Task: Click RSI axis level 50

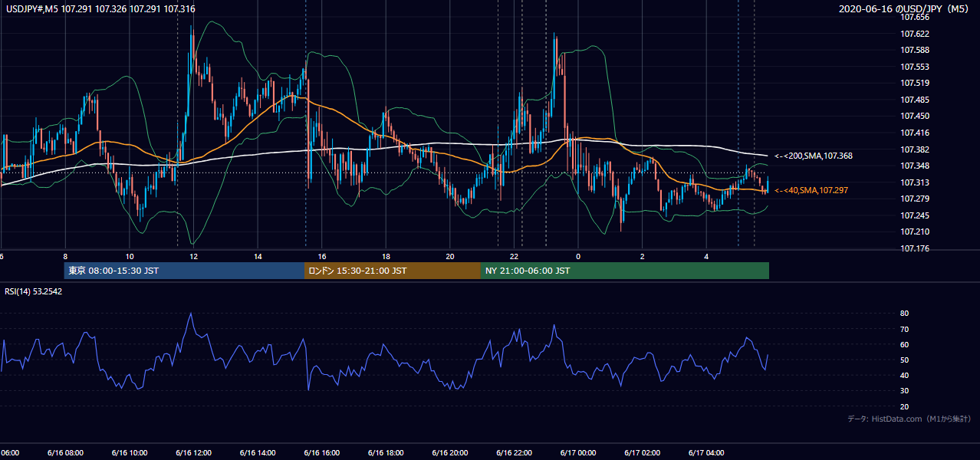Action: pos(904,360)
